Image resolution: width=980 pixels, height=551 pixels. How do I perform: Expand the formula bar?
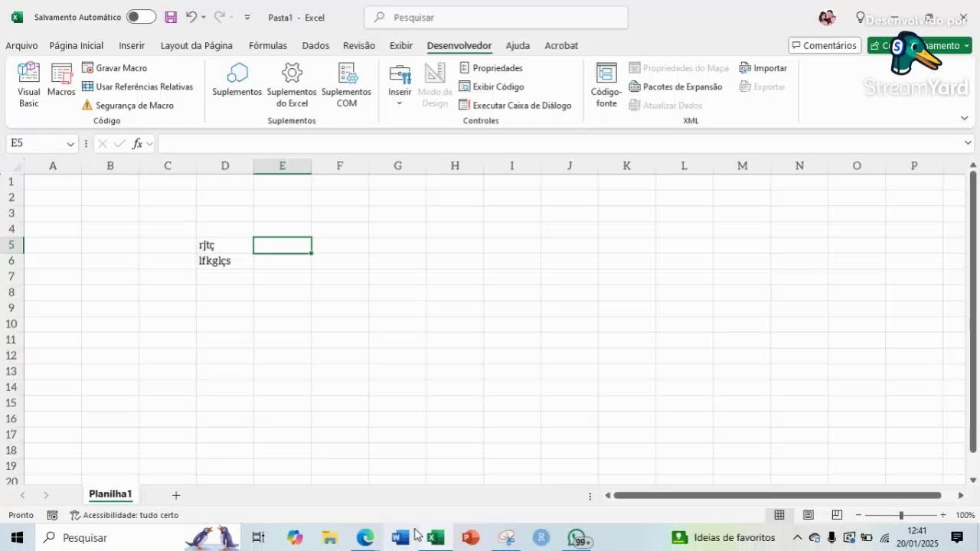click(x=968, y=142)
